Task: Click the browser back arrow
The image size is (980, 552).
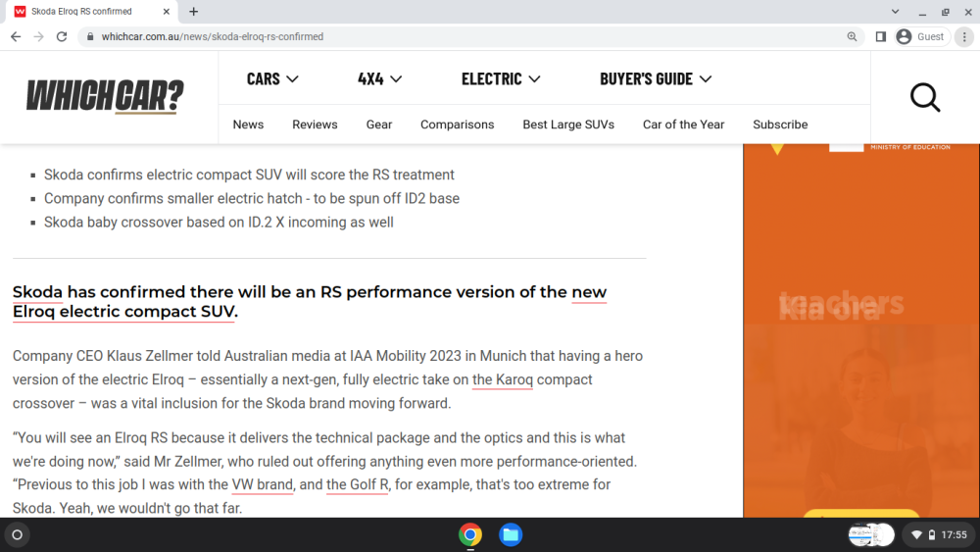Action: pos(16,37)
